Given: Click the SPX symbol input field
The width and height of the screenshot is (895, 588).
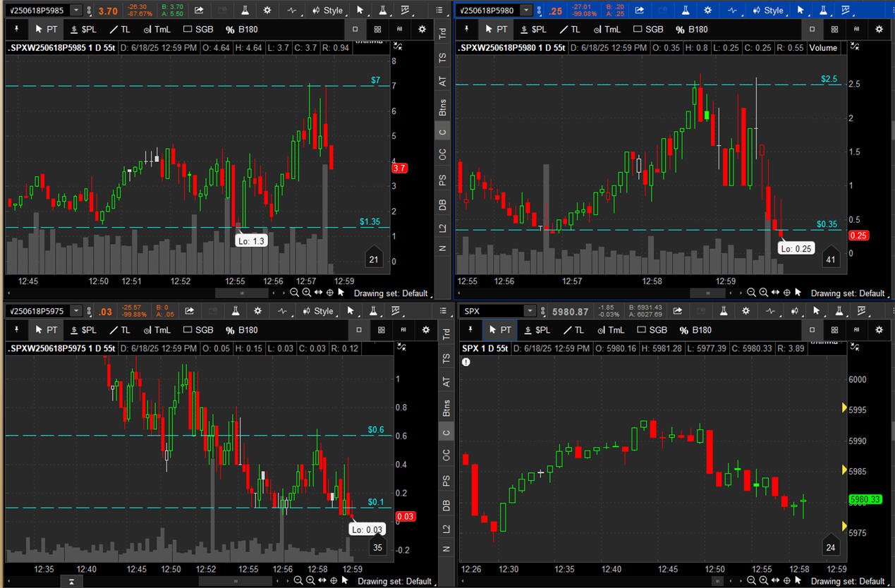Looking at the screenshot, I should click(492, 311).
